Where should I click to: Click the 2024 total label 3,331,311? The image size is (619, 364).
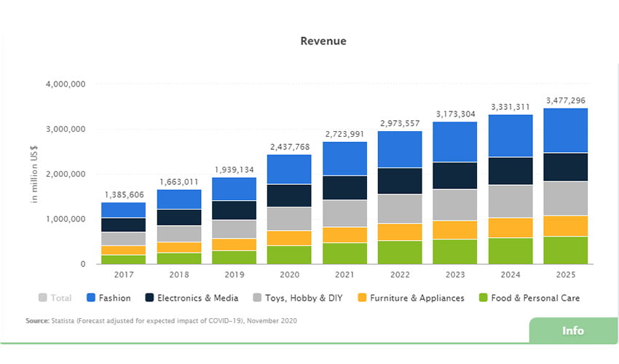510,107
